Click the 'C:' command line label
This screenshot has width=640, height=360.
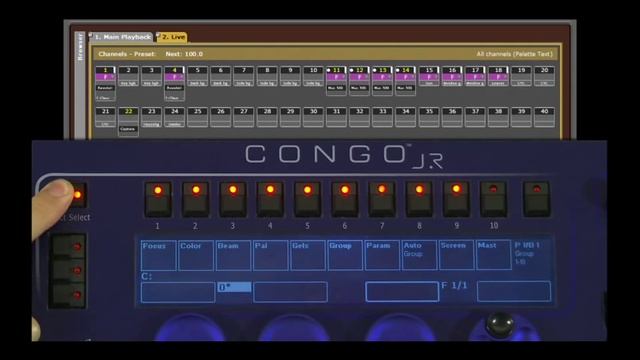point(147,276)
